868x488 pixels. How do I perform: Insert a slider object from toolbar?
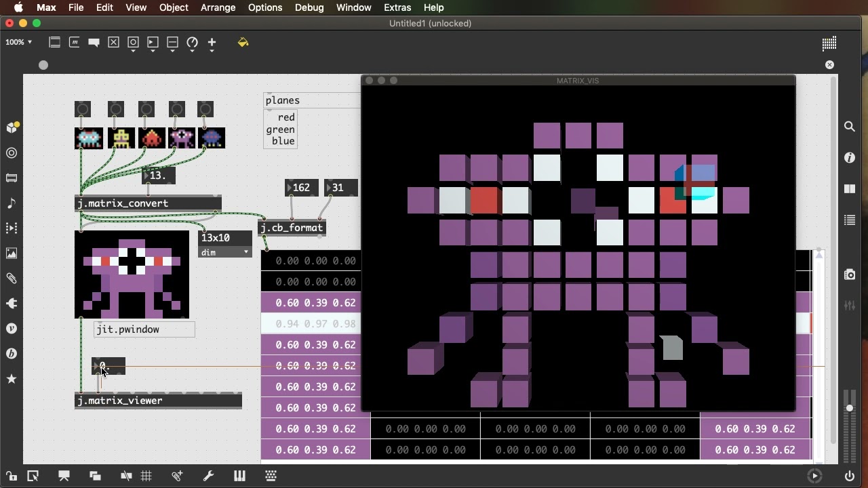[173, 43]
